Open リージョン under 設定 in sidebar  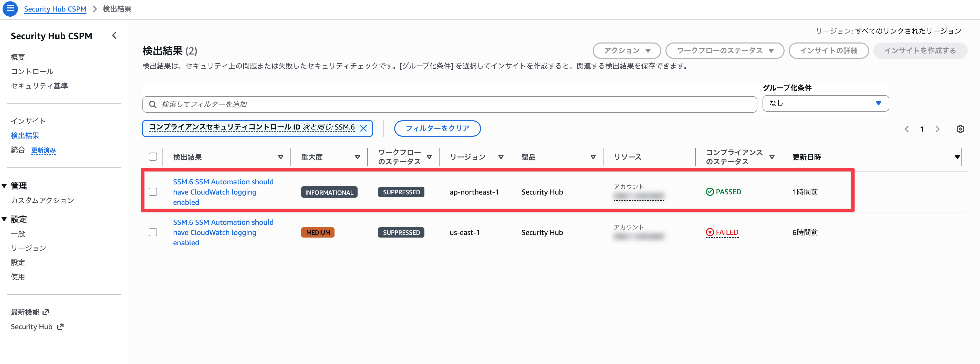click(x=28, y=248)
